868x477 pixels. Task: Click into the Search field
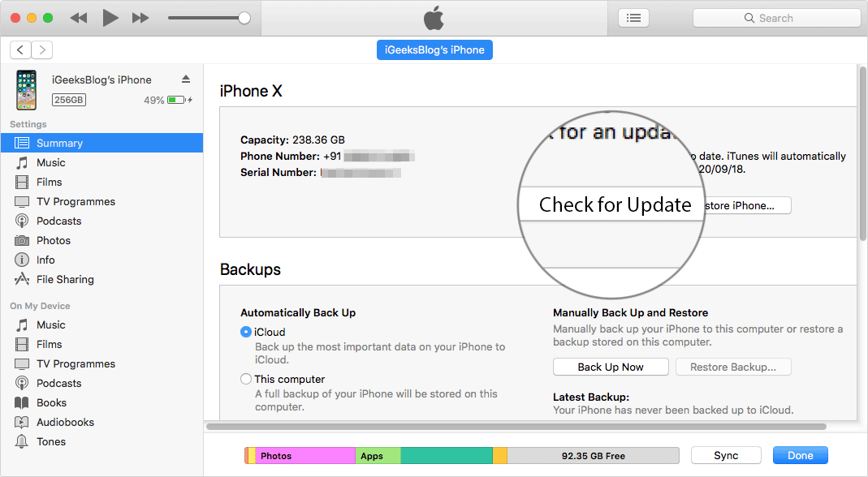[776, 18]
